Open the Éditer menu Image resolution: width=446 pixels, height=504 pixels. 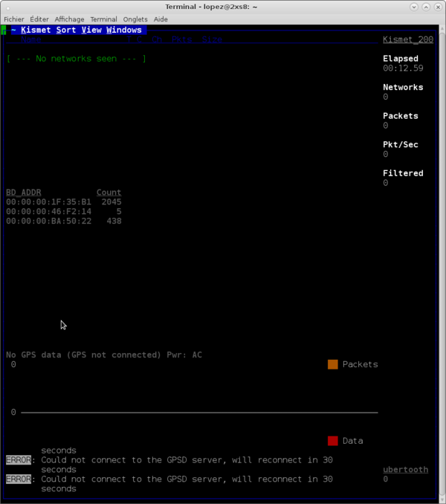39,19
